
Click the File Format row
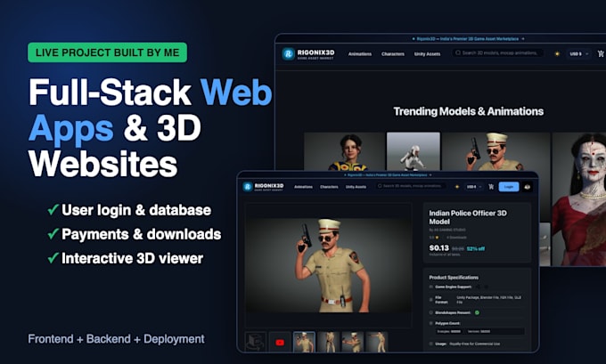pos(475,300)
